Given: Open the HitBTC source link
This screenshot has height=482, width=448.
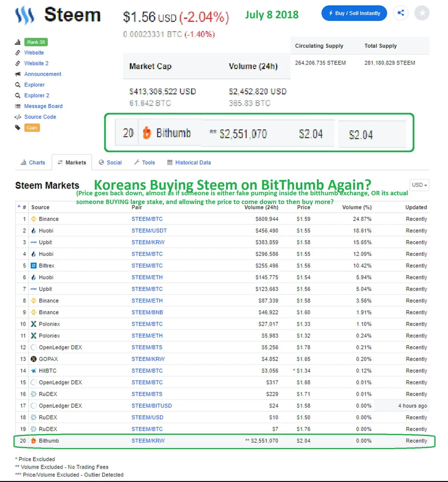Looking at the screenshot, I should coord(47,371).
